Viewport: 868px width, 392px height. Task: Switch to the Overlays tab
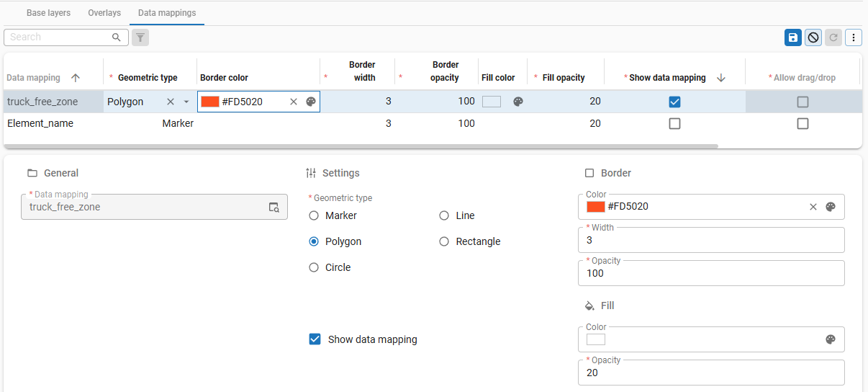(104, 13)
